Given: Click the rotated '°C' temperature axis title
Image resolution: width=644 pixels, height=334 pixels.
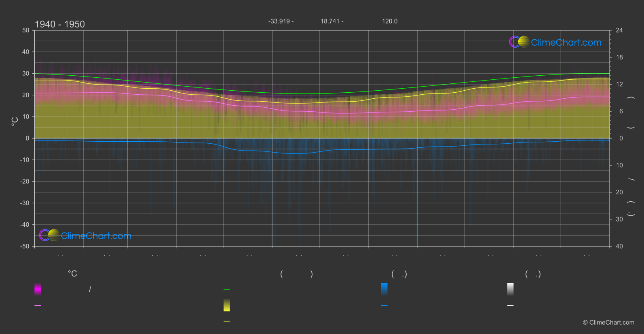Looking at the screenshot, I should [15, 121].
